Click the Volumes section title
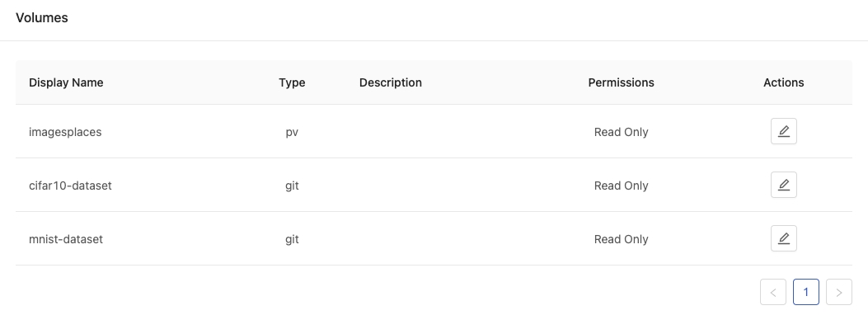Viewport: 868px width, 315px height. point(42,17)
